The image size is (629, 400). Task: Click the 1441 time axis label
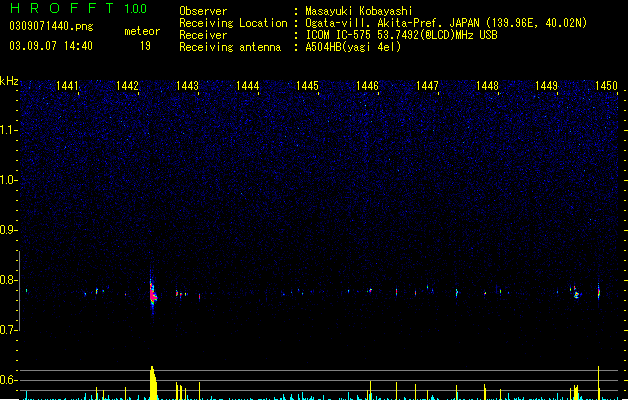click(67, 86)
